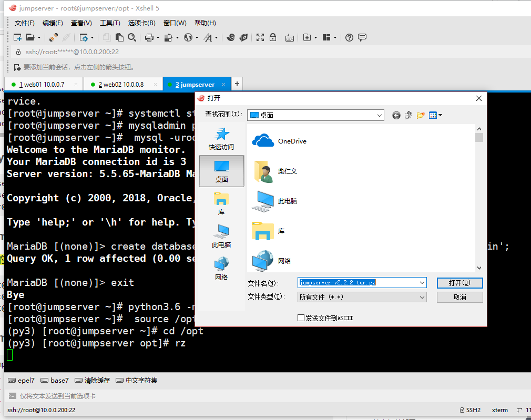The image size is (531, 420).
Task: Open the 查看(V) menu
Action: (81, 23)
